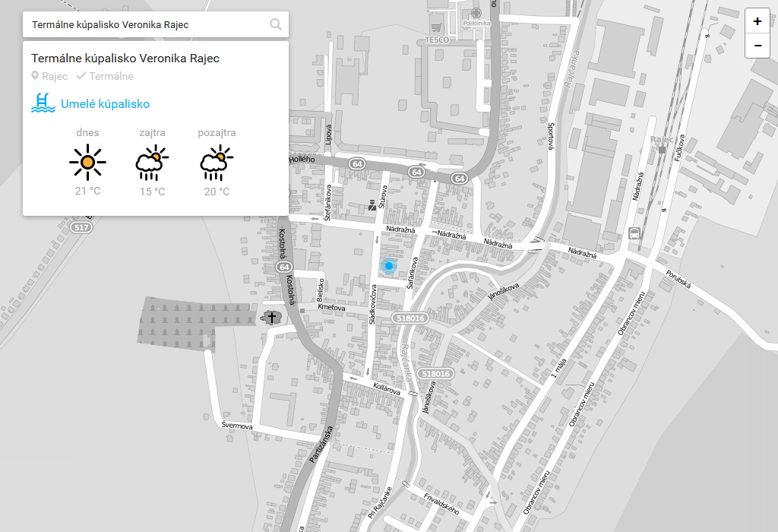Click the Kollárova street label
778x532 pixels.
click(387, 388)
